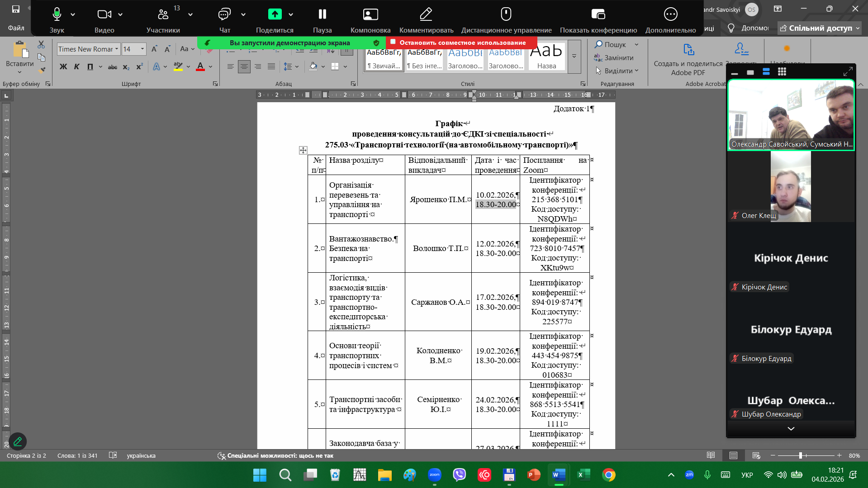The width and height of the screenshot is (868, 488).
Task: Stop sharing with the red button
Action: tap(461, 43)
